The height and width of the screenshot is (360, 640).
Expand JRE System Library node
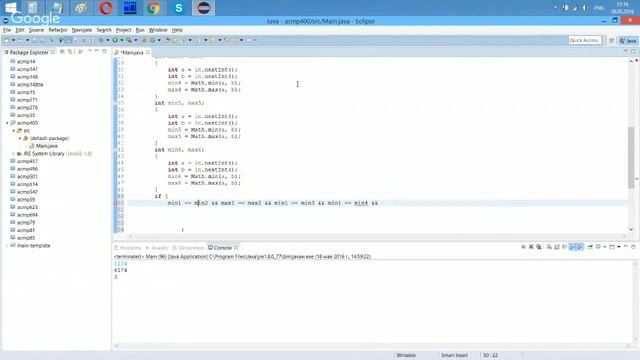click(x=13, y=154)
